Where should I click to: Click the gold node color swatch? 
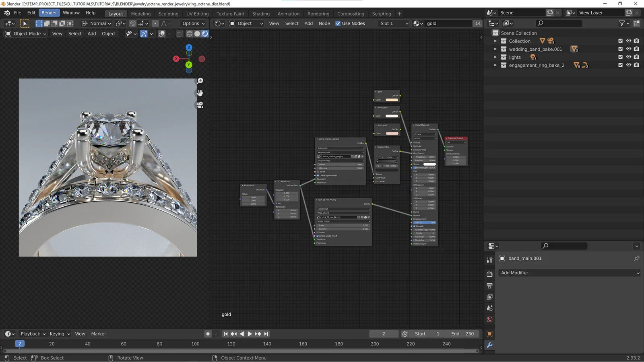pos(391,100)
